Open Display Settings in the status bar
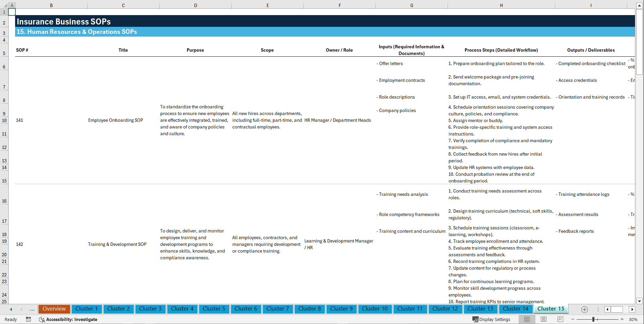Screen dimensions: 644x324 pos(492,319)
